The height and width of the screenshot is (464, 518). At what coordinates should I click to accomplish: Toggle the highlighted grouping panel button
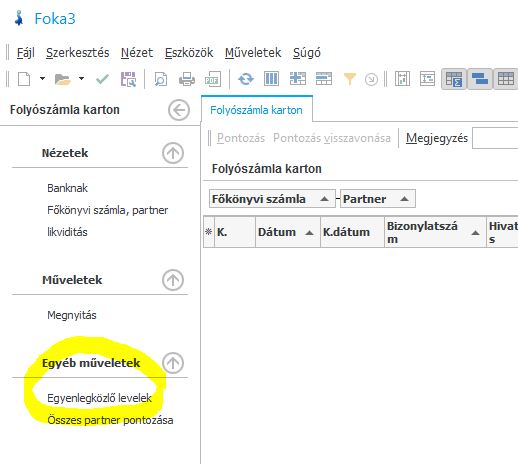pos(480,79)
